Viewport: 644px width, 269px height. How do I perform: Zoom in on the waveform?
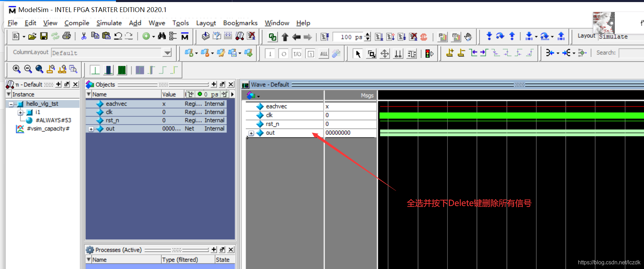(17, 69)
